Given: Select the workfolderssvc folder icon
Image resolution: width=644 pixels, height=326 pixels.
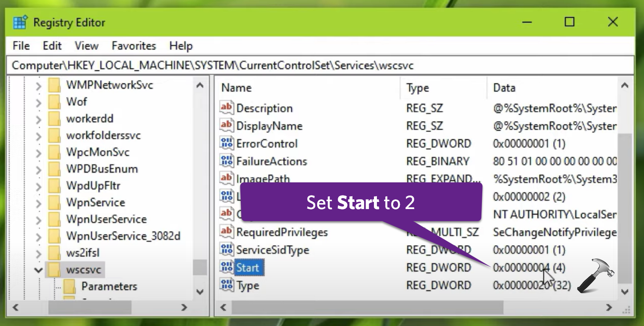Looking at the screenshot, I should pos(55,135).
